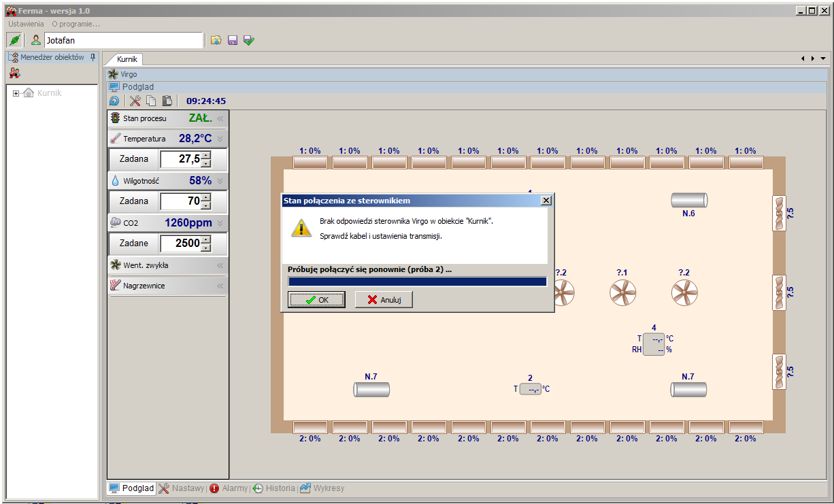
Task: Expand the Nagrzewnice section chevron
Action: point(220,286)
